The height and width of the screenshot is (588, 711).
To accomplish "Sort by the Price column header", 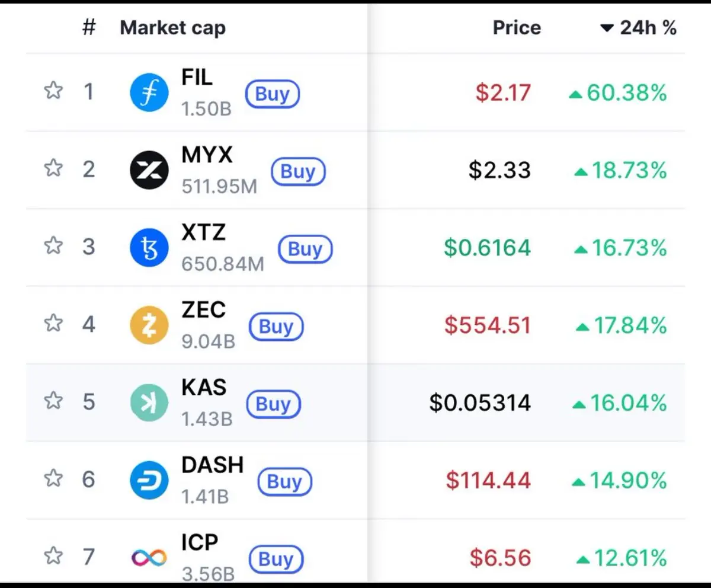I will (x=517, y=28).
